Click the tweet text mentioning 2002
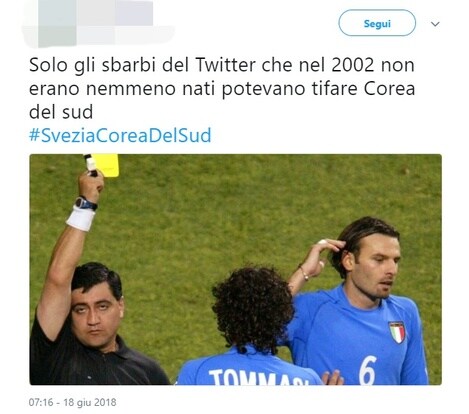The image size is (469, 414). click(x=222, y=88)
